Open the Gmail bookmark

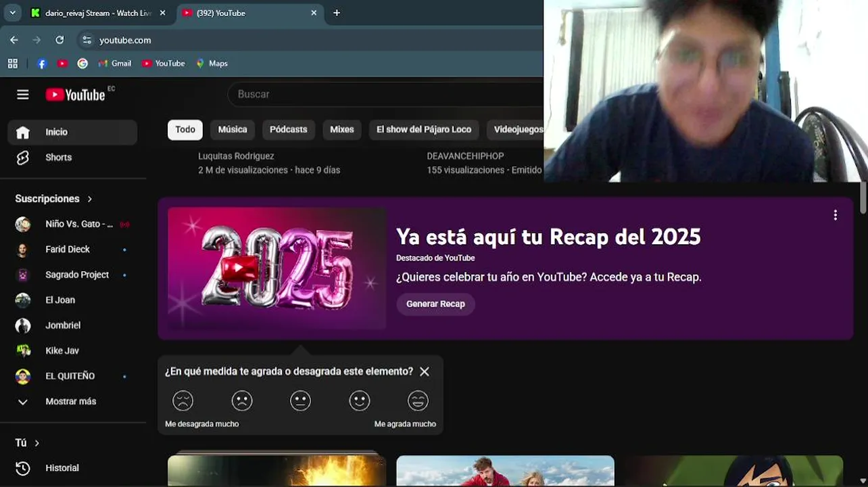coord(114,64)
